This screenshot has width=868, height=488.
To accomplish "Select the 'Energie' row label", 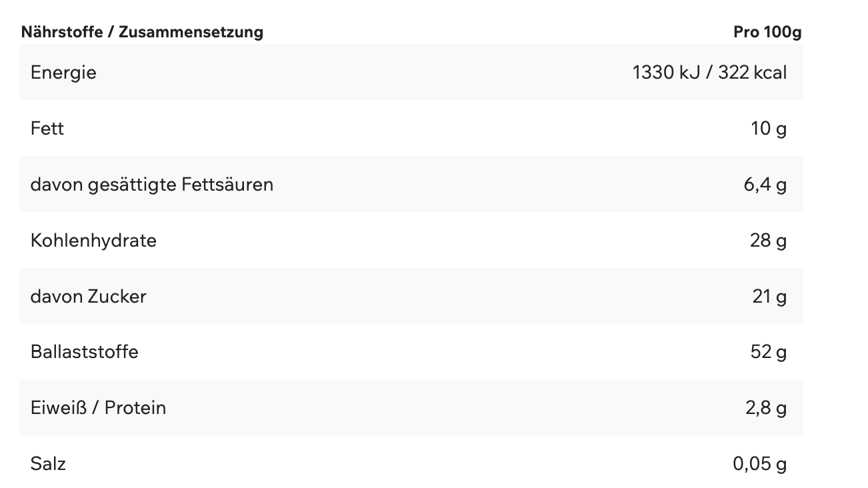I will pyautogui.click(x=63, y=72).
